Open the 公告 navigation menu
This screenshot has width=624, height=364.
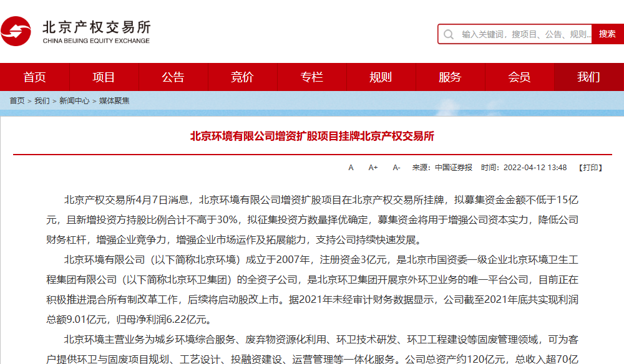173,77
